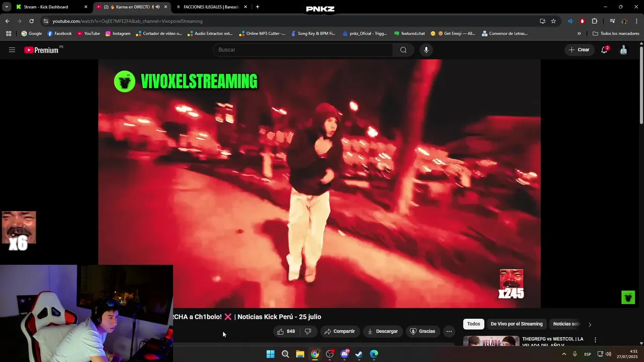Viewport: 644px width, 362px height.
Task: Select De Vivo por el Streaming chip
Action: click(517, 324)
